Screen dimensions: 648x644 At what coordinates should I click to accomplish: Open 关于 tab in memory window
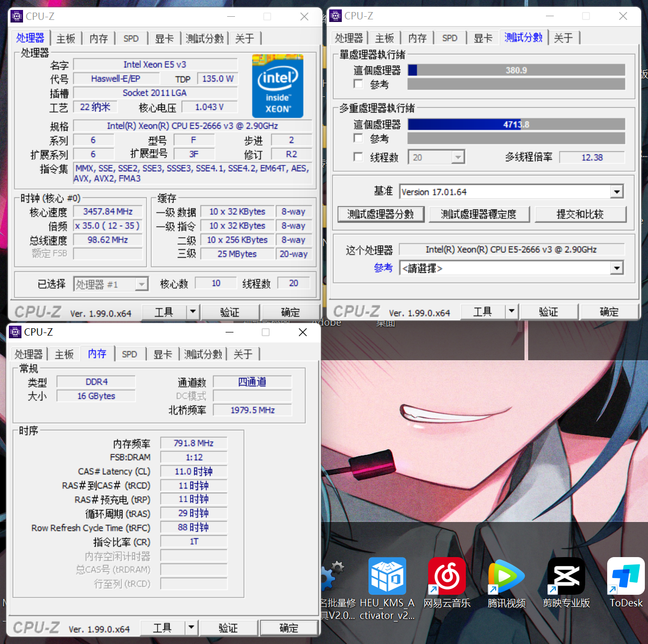click(x=243, y=354)
